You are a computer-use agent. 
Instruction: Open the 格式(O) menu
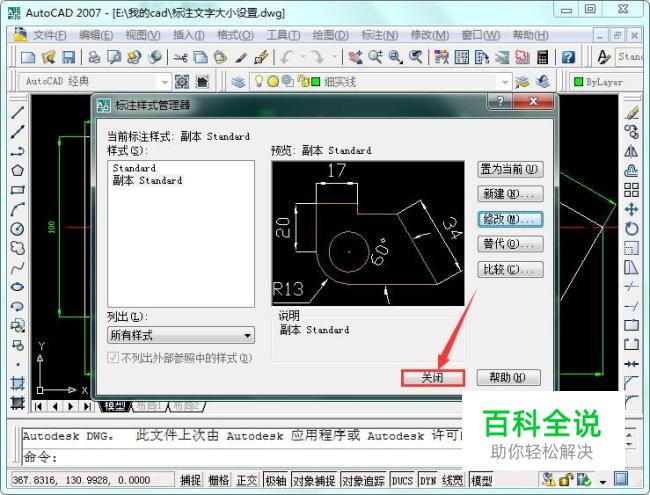235,35
